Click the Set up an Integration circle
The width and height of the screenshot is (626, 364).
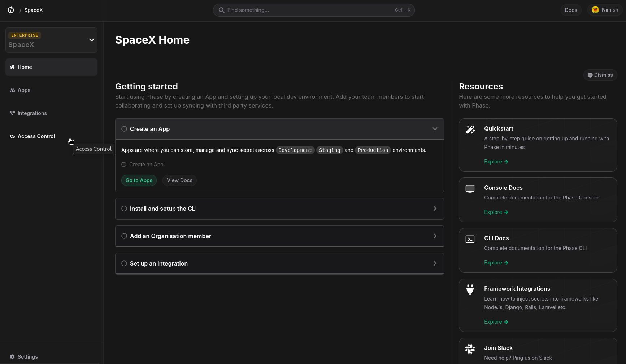point(124,263)
